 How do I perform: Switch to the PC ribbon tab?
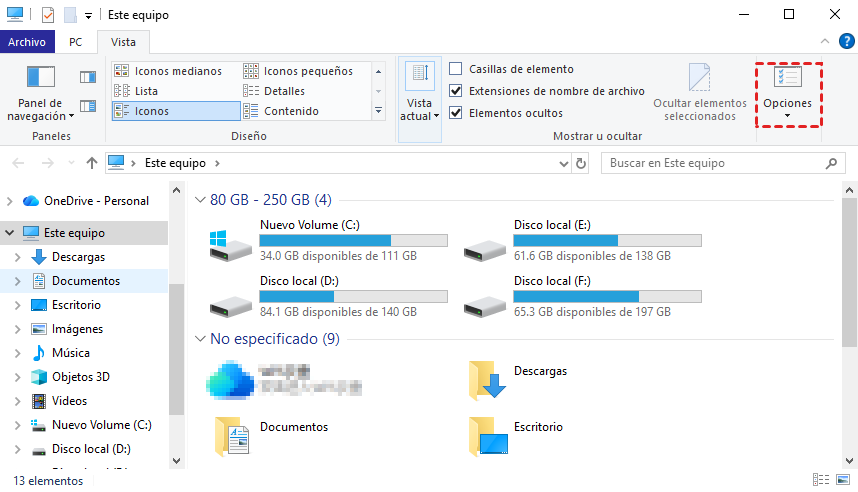pos(75,42)
